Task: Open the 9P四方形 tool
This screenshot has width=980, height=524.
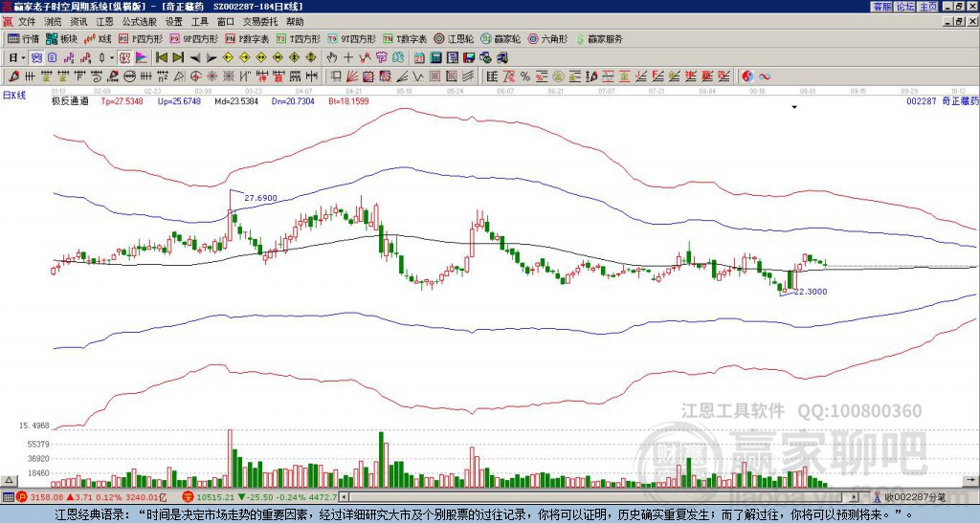Action: point(194,38)
